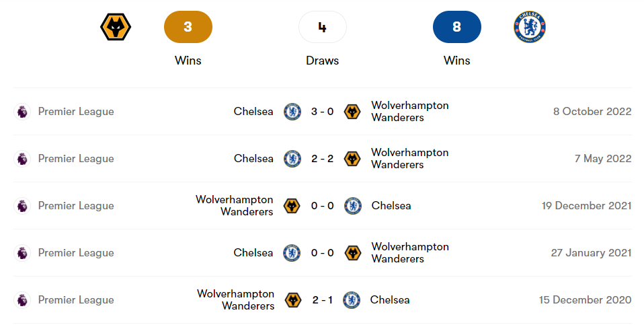
Task: Open the 3 - 0 match score
Action: [x=323, y=112]
